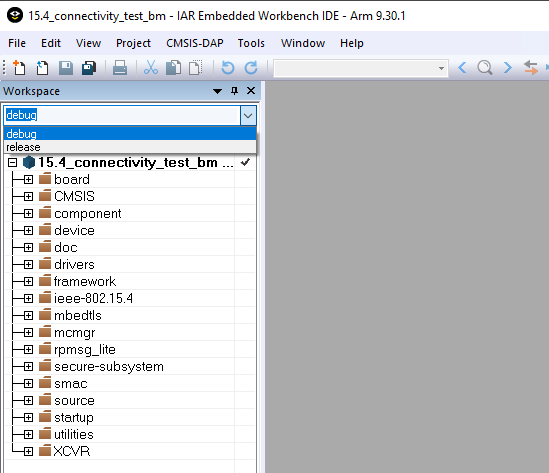Click the Undo arrow icon
The image size is (549, 473).
point(228,68)
